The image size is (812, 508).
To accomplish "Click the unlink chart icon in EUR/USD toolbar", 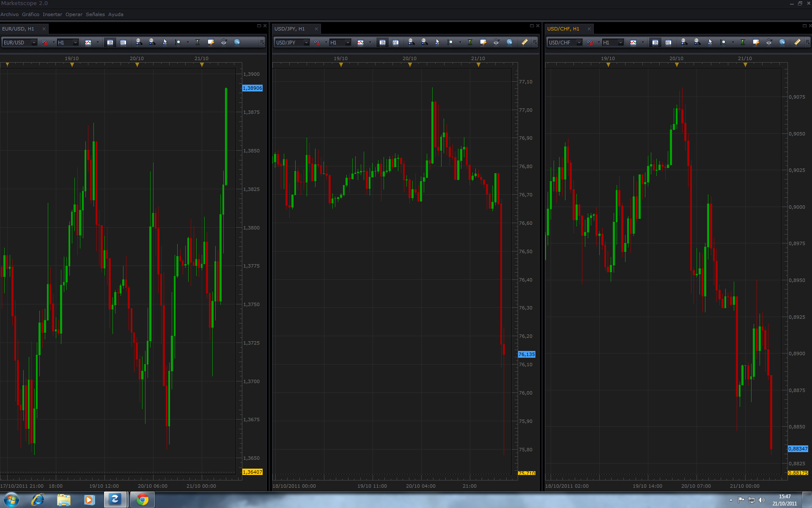I will (x=44, y=42).
